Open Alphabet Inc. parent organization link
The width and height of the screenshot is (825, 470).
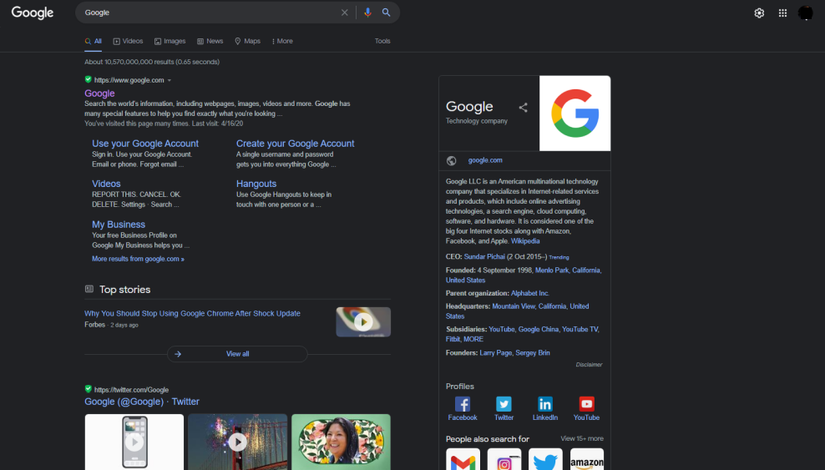click(530, 293)
